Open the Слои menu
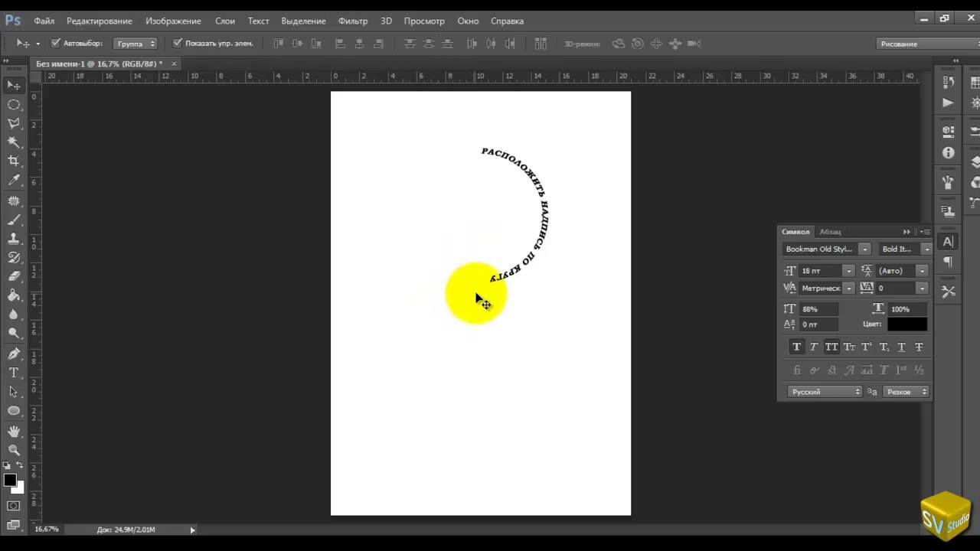This screenshot has height=551, width=980. pyautogui.click(x=225, y=21)
